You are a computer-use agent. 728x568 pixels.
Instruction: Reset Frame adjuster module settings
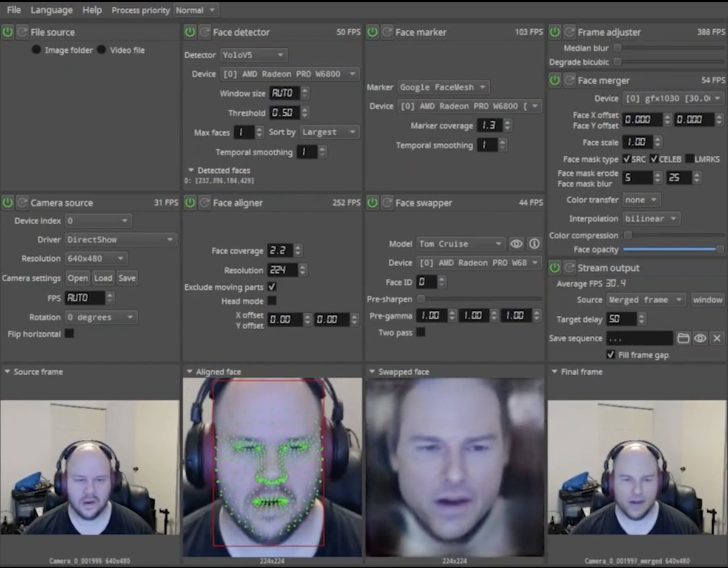tap(569, 32)
